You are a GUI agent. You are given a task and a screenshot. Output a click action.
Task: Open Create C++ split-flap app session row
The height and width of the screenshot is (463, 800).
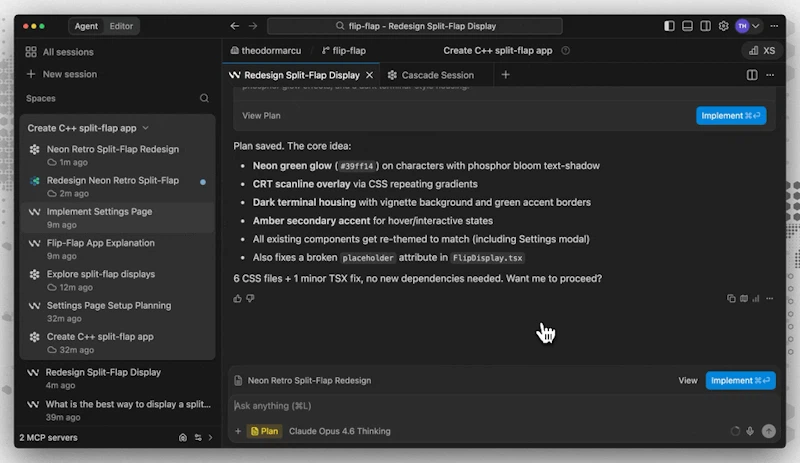[117, 343]
